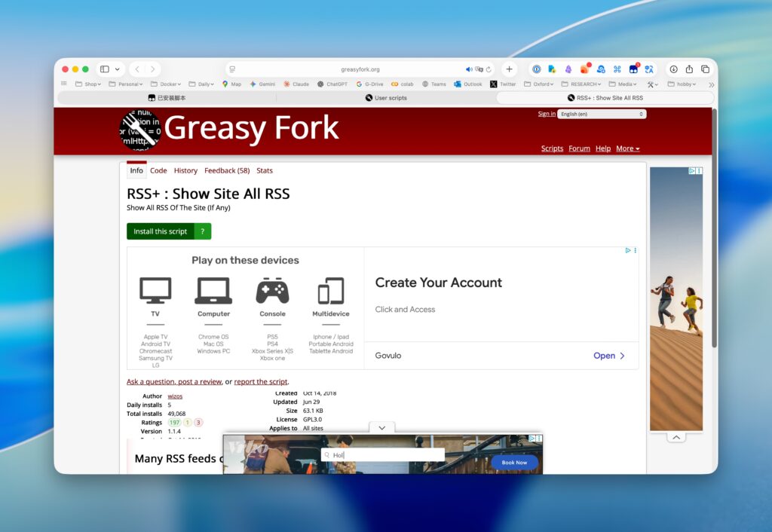Image resolution: width=772 pixels, height=532 pixels.
Task: Collapse the right side ad with chevron
Action: click(x=676, y=438)
